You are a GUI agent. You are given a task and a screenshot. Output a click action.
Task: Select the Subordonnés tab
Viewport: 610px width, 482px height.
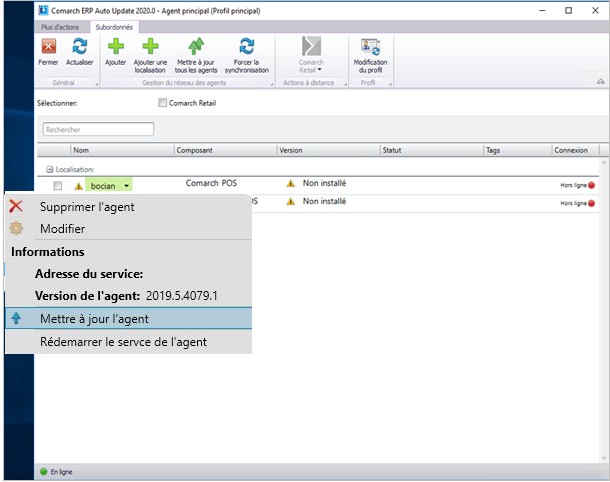tap(114, 27)
